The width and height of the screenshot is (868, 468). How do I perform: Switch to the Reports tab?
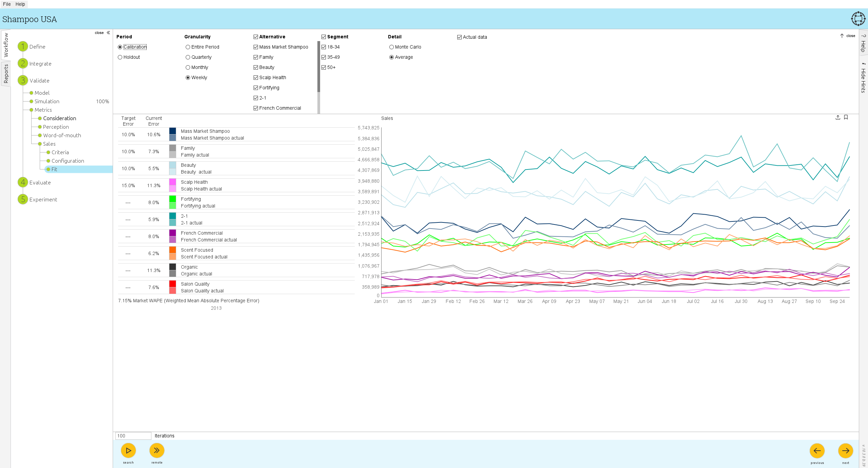pyautogui.click(x=6, y=74)
